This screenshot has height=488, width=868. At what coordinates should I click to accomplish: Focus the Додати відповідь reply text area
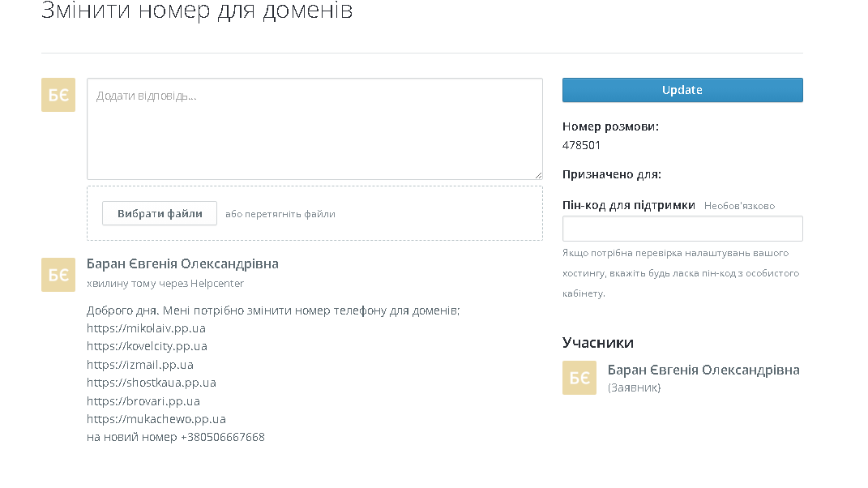pos(314,129)
